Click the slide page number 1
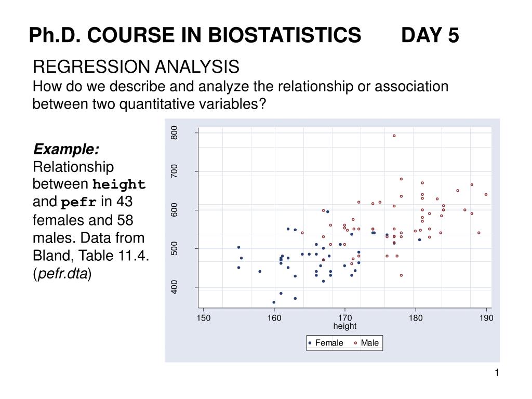 [497, 373]
